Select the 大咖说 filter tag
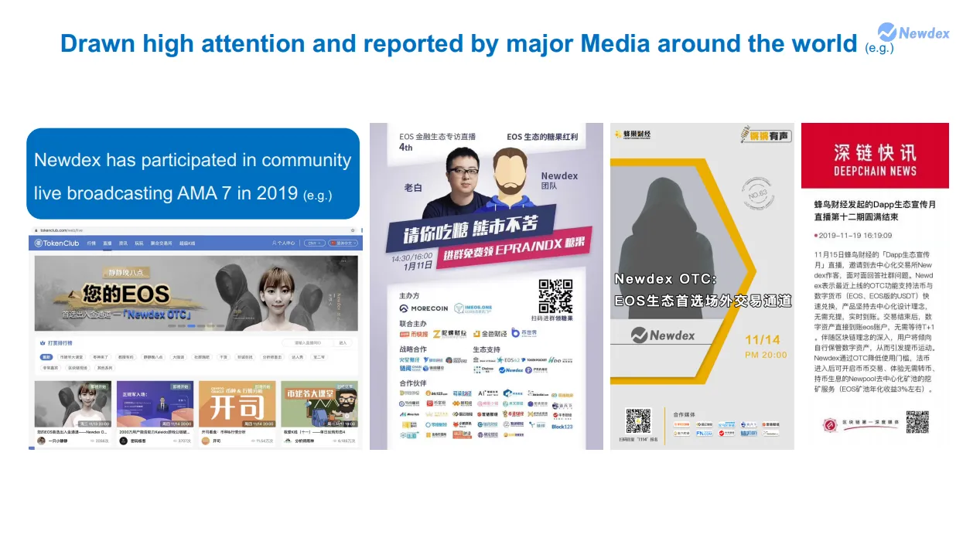This screenshot has width=980, height=548. coord(179,357)
